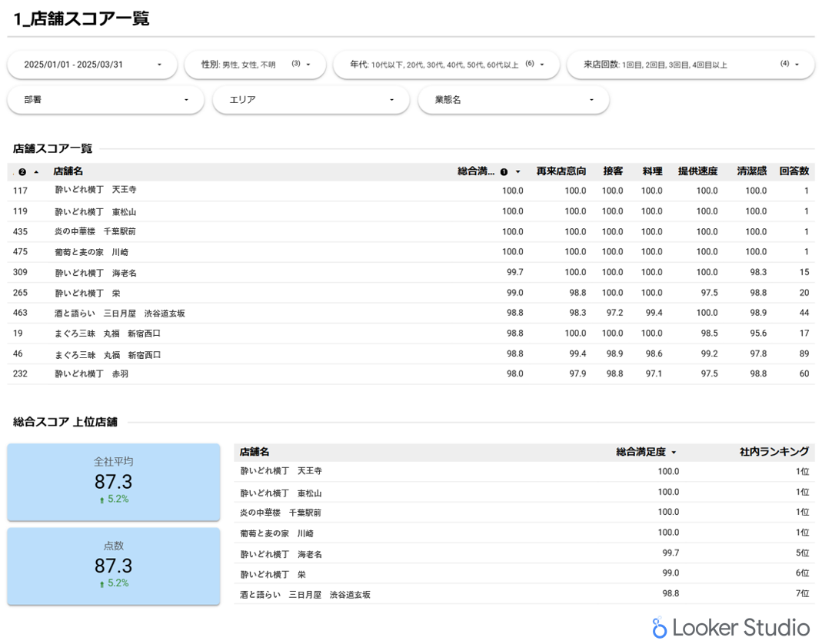822x644 pixels.
Task: Select 炎の中華楼 千葉駅前 in ranking table
Action: (281, 513)
